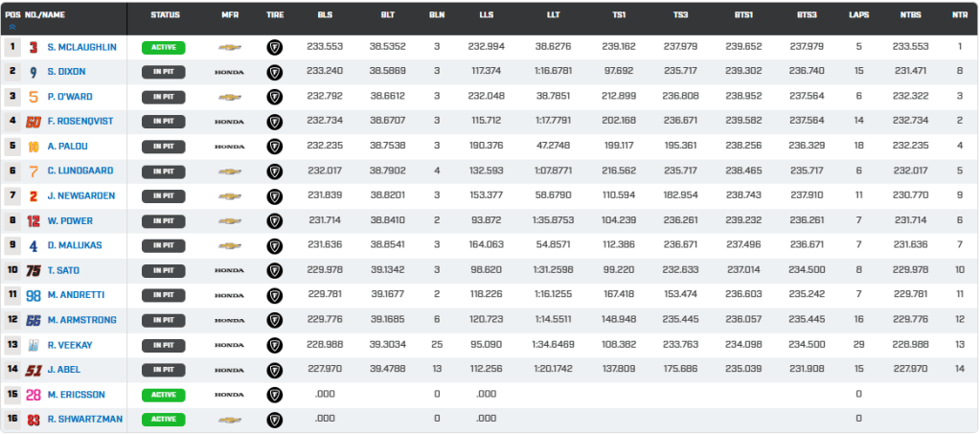Sort by the NTBS column header

(911, 14)
